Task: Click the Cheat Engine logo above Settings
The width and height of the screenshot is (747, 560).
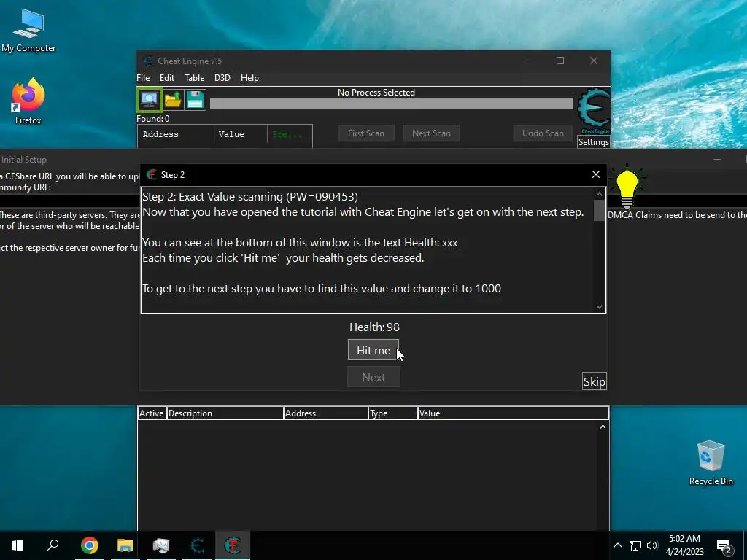Action: click(x=594, y=111)
